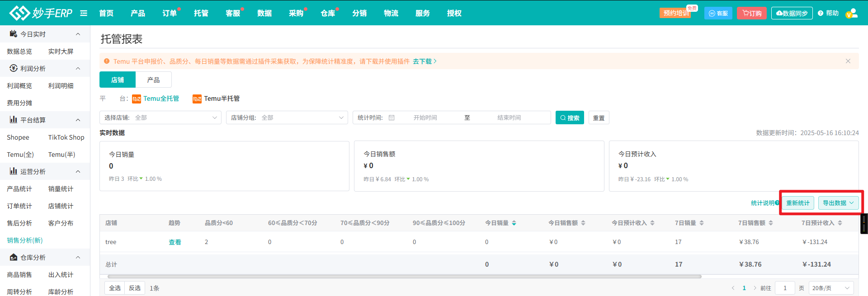This screenshot has height=296, width=868.
Task: Open the 导出数据 dropdown button
Action: pos(838,203)
